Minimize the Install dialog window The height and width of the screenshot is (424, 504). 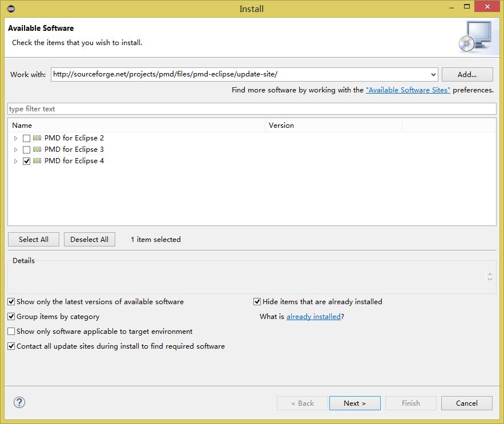click(x=451, y=7)
